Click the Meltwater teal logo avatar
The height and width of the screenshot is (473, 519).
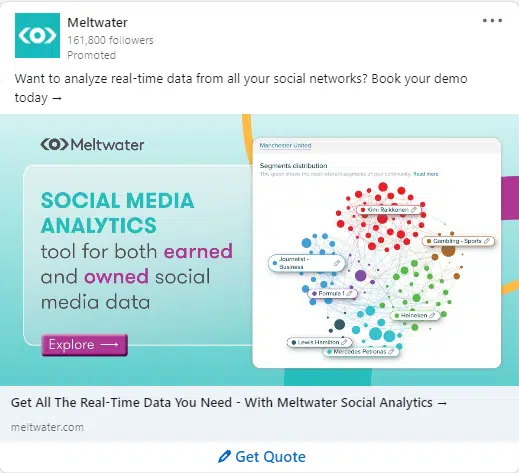37,35
